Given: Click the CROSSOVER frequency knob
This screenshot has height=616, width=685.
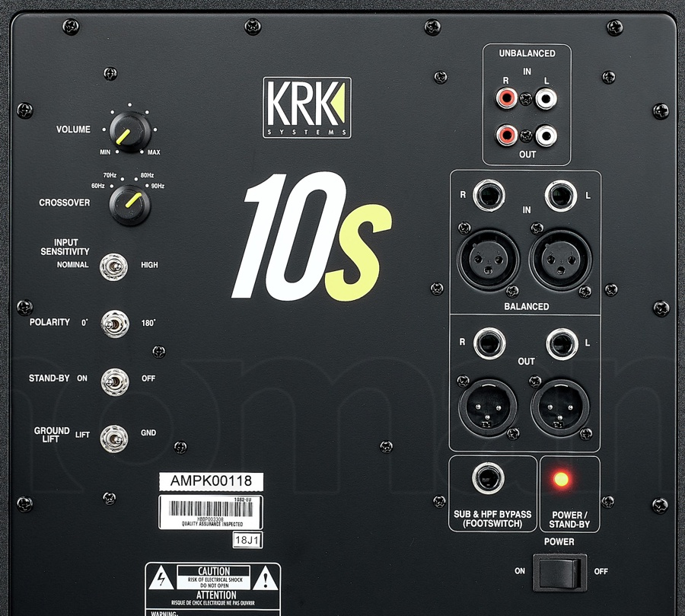Looking at the screenshot, I should pyautogui.click(x=129, y=205).
